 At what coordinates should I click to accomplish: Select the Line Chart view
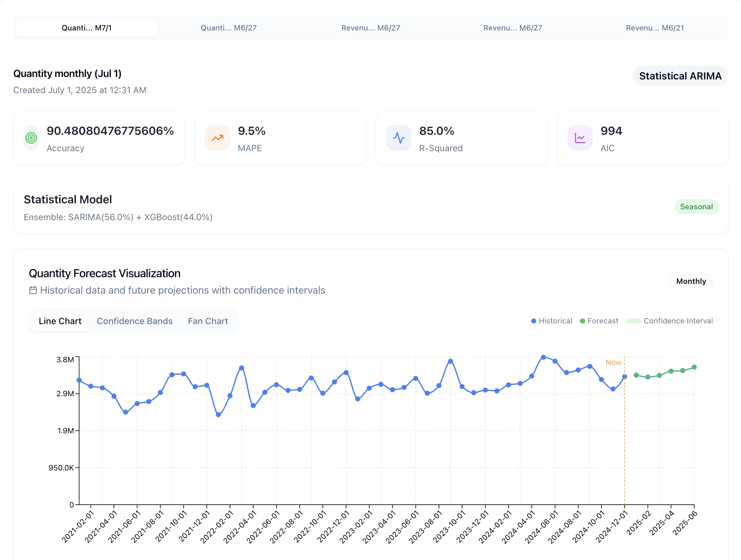click(60, 321)
